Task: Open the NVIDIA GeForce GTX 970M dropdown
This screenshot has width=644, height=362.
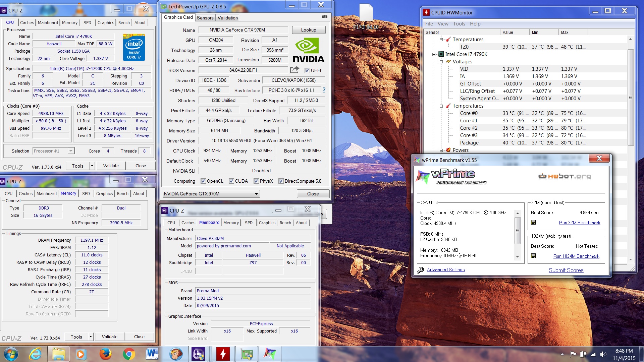Action: [211, 194]
